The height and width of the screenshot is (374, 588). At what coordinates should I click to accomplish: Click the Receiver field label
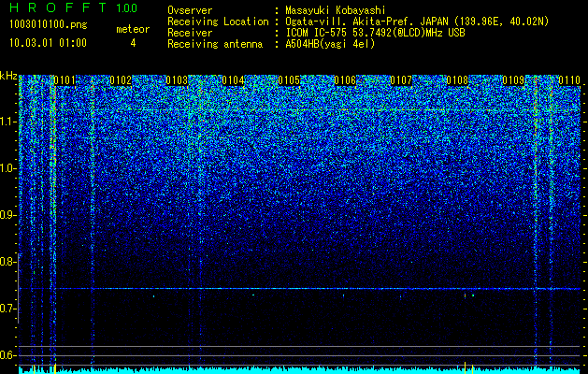point(190,33)
